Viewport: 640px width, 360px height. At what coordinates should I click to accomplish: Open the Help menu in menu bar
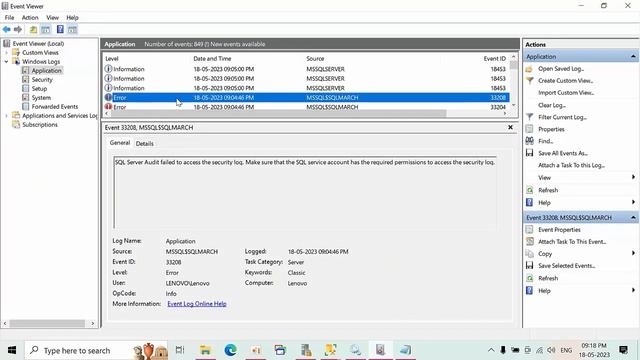(72, 18)
